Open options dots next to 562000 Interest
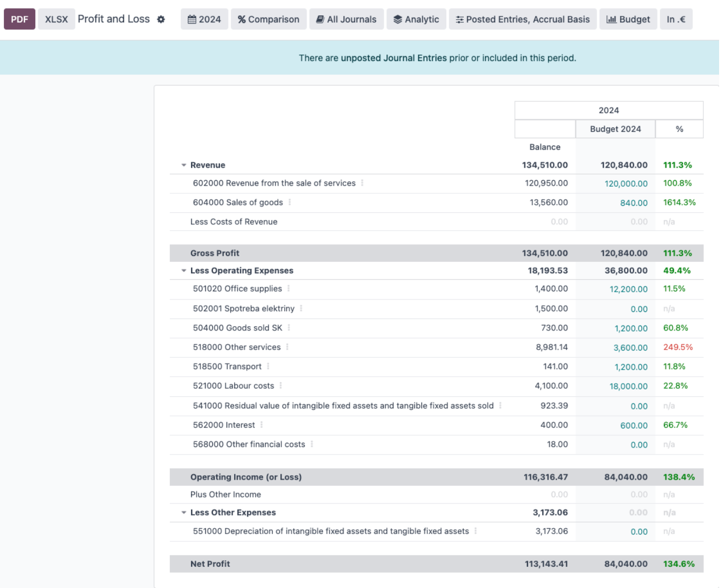Image resolution: width=724 pixels, height=588 pixels. pos(261,425)
